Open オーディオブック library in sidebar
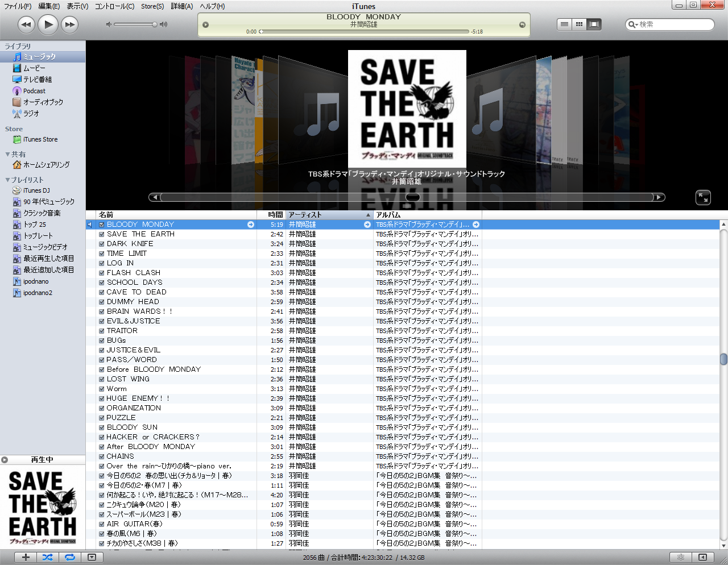The image size is (728, 565). [x=43, y=102]
